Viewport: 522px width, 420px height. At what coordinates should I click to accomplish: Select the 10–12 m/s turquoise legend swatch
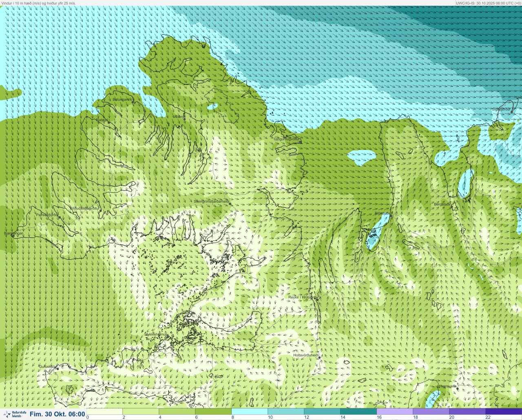[x=286, y=411]
